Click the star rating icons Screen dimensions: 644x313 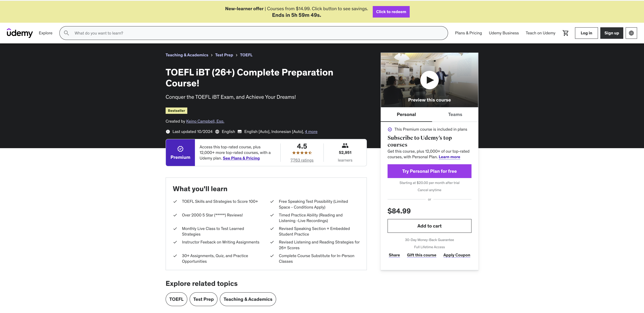(302, 153)
